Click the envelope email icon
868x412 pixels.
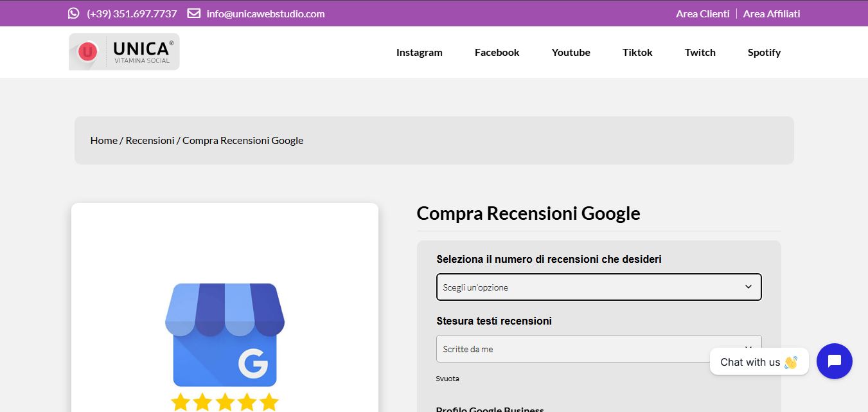coord(193,13)
